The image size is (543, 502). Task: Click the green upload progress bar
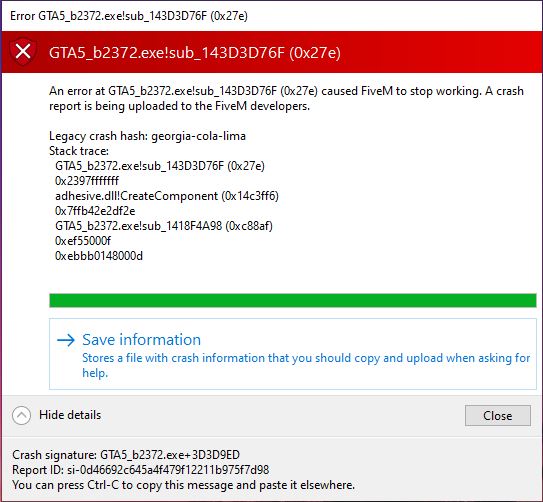coord(293,300)
